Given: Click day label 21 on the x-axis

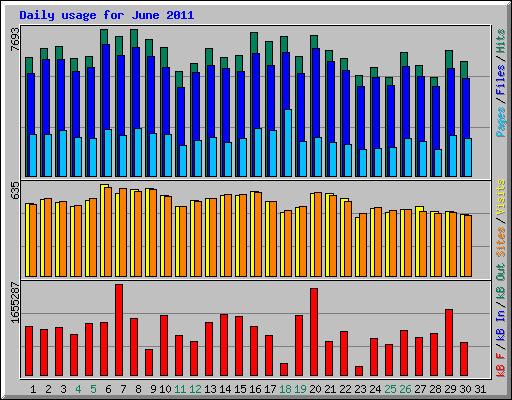Looking at the screenshot, I should [x=330, y=389].
